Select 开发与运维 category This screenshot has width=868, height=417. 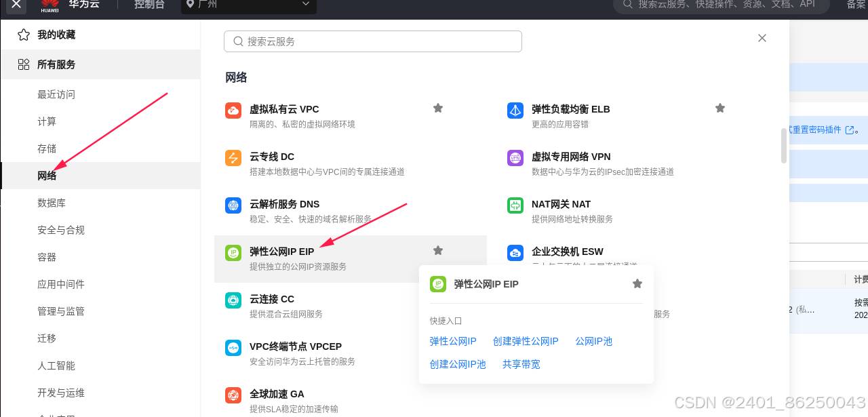61,393
